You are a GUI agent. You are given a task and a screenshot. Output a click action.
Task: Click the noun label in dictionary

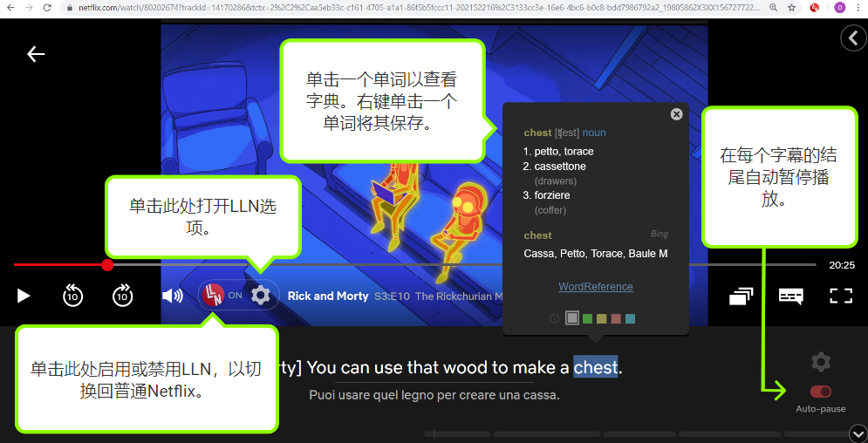(x=594, y=133)
